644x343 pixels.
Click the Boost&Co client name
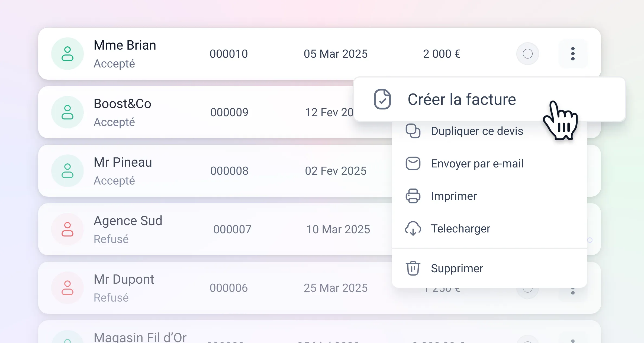(122, 103)
